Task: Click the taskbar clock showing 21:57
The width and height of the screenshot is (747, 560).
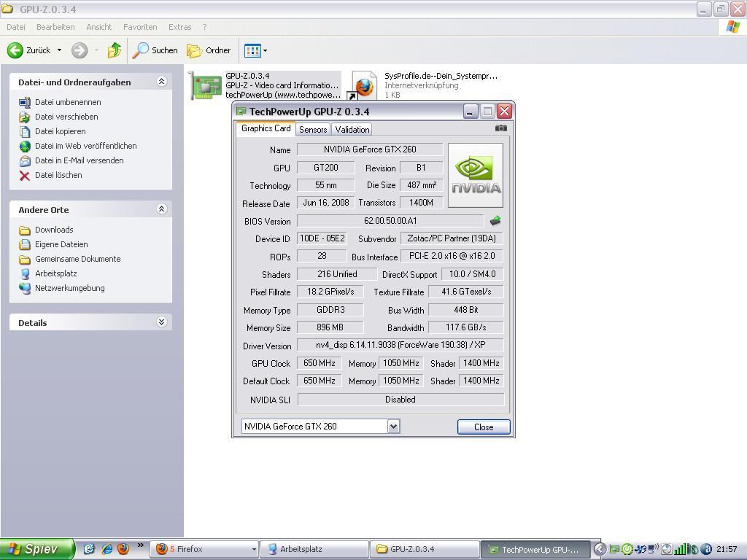Action: click(727, 550)
